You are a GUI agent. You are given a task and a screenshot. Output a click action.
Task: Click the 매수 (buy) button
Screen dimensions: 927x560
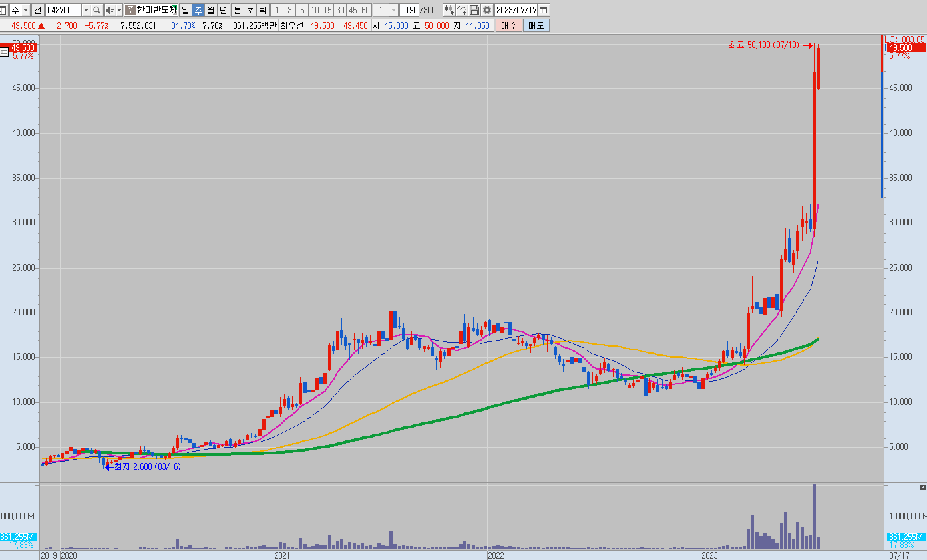[508, 25]
